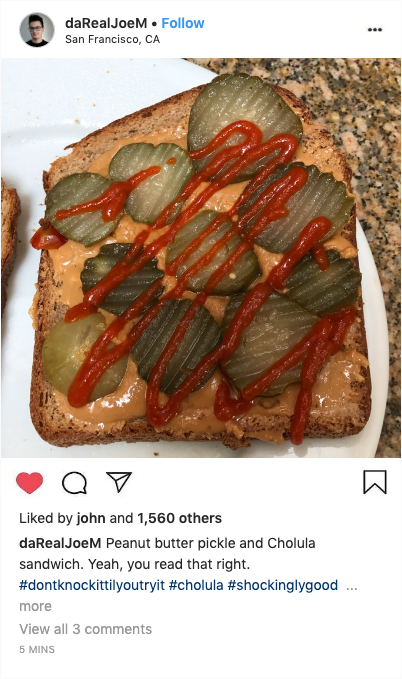This screenshot has height=679, width=402.
Task: View the 1,560 others who liked
Action: [x=179, y=518]
